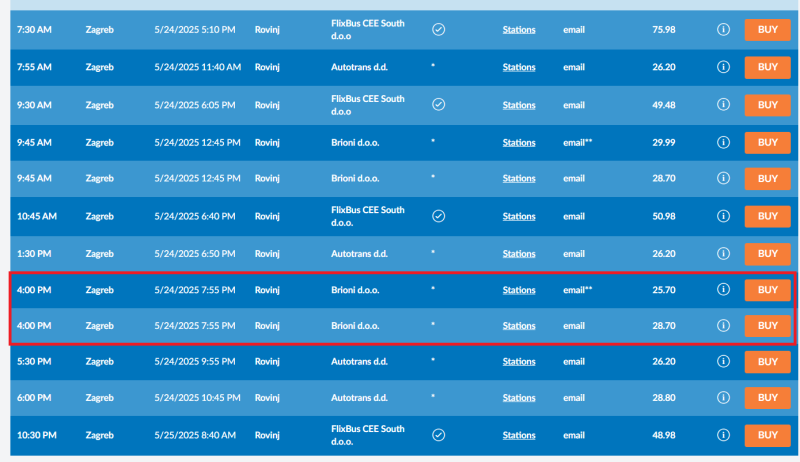Click the checkmark icon on 7:30 AM row
Screen dimensions: 800x462
(438, 30)
